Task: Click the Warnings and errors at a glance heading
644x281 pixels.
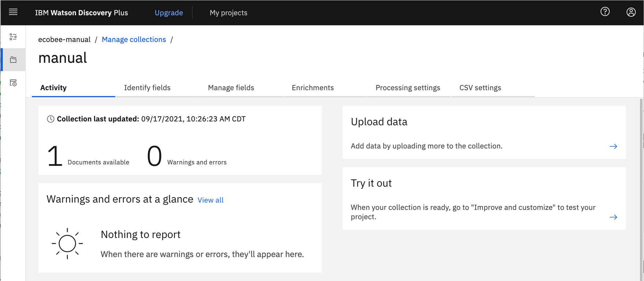Action: (120, 199)
